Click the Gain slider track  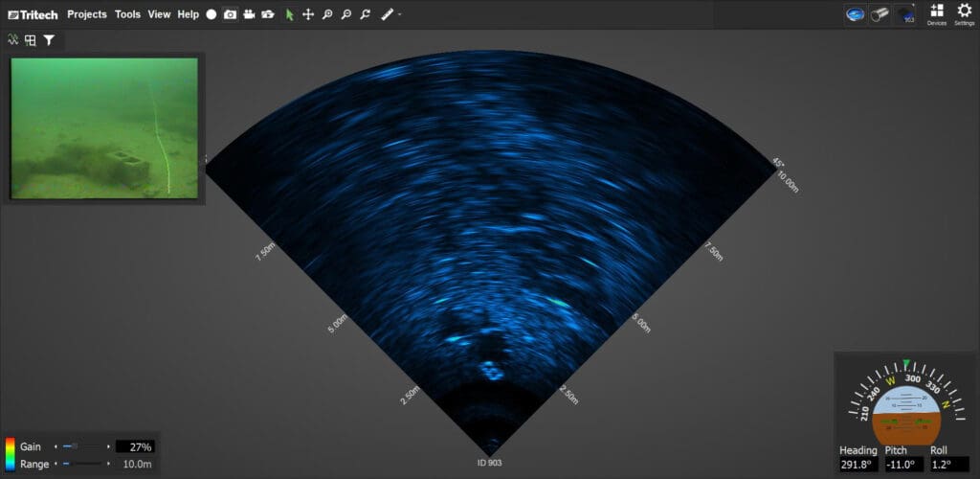tap(86, 446)
